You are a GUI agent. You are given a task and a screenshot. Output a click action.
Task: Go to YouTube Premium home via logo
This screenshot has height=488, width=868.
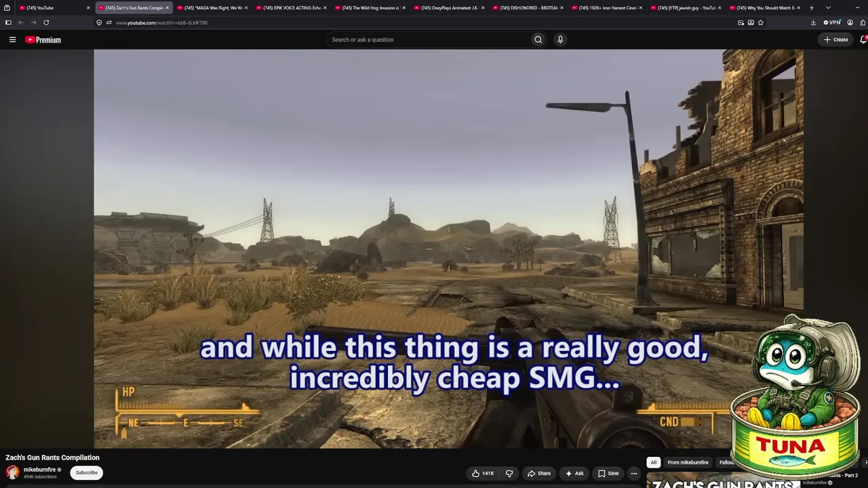(x=43, y=40)
